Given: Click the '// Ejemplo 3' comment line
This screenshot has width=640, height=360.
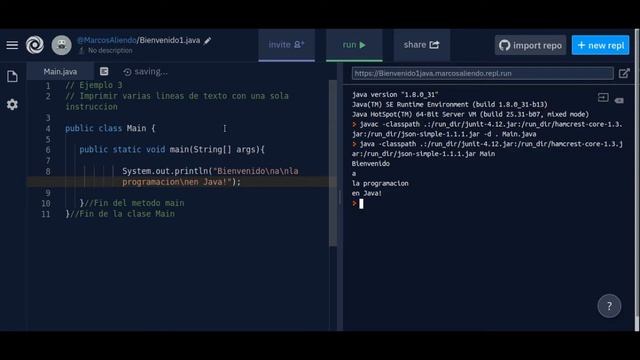Looking at the screenshot, I should 94,85.
